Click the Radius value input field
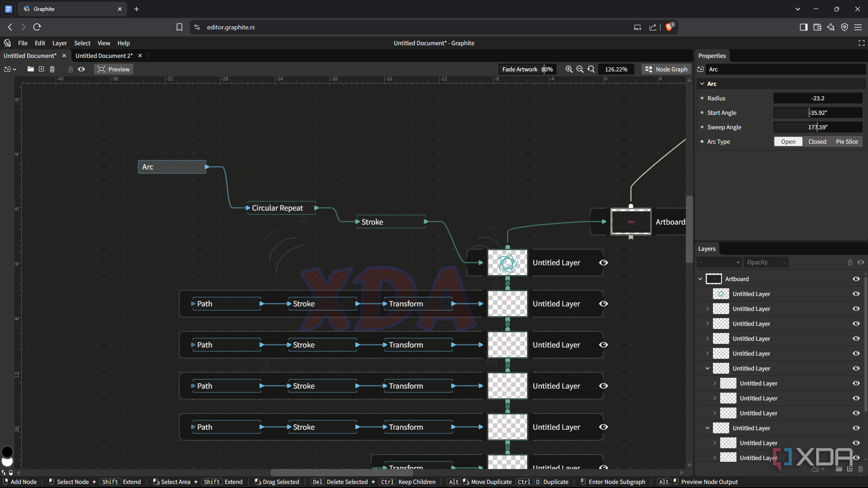868x488 pixels. pos(818,98)
